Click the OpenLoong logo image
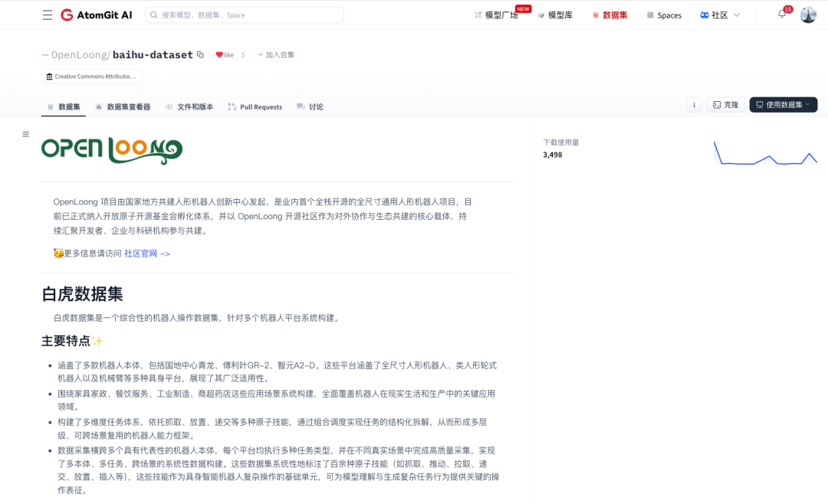The width and height of the screenshot is (828, 504). tap(112, 150)
